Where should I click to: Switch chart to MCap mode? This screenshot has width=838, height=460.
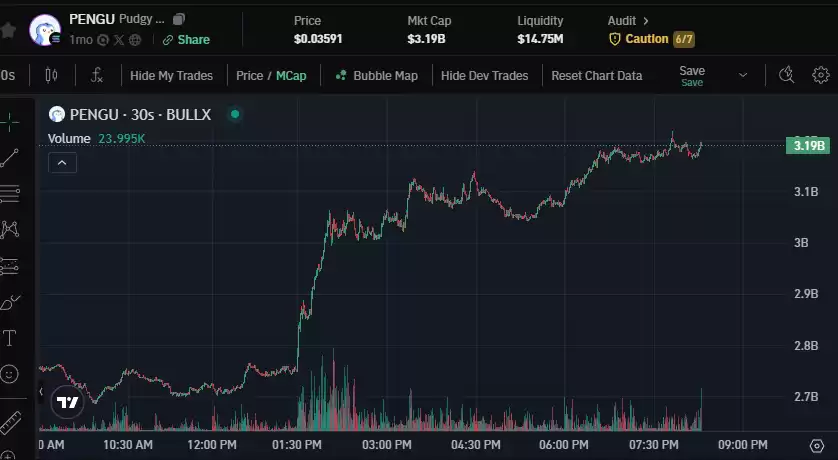pyautogui.click(x=291, y=76)
